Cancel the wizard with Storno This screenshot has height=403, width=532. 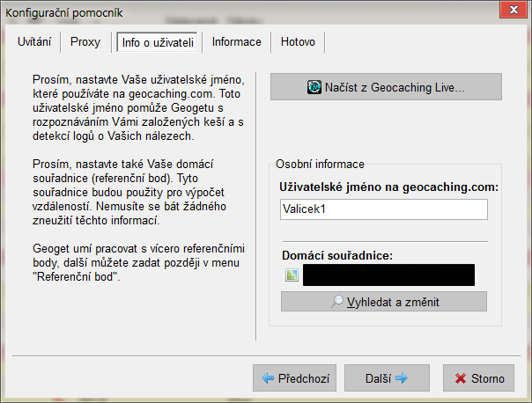coord(478,377)
